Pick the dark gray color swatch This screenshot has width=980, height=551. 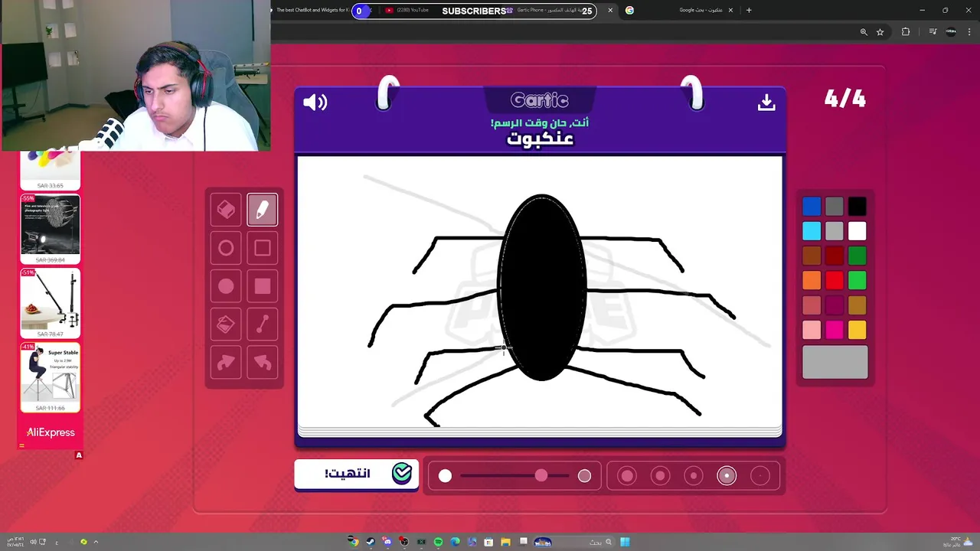click(835, 207)
